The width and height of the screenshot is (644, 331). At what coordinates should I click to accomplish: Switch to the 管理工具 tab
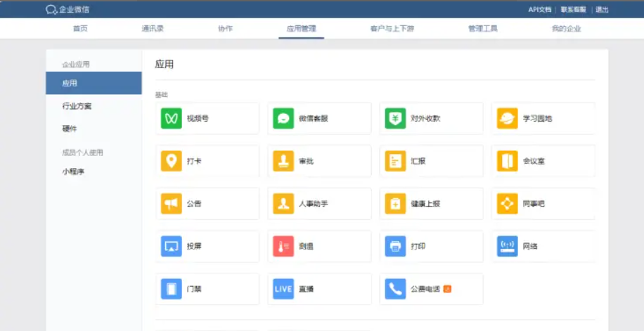[x=483, y=29]
